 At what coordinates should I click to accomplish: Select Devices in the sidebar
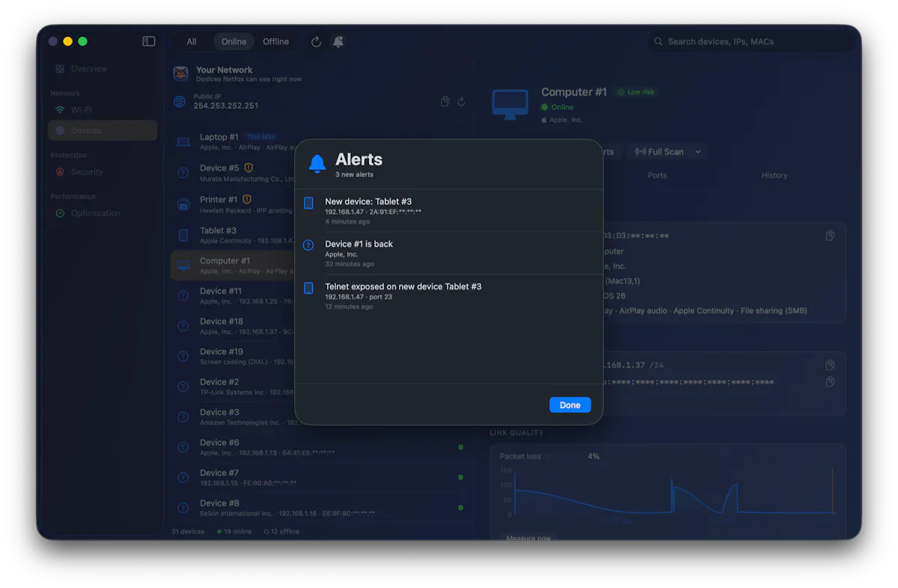click(x=103, y=130)
